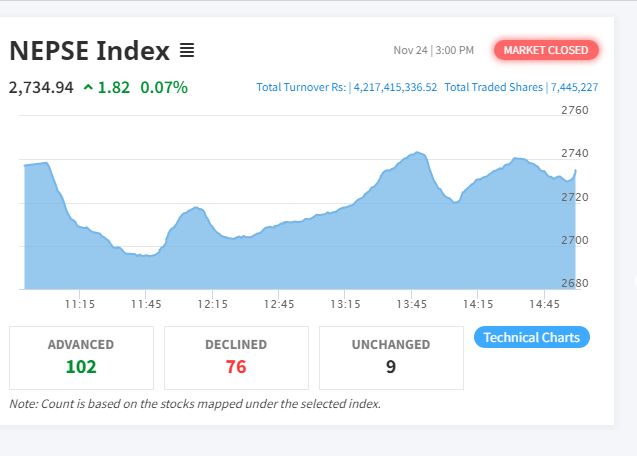This screenshot has width=637, height=456.
Task: Select the ADVANCED 102 box
Action: 81,358
